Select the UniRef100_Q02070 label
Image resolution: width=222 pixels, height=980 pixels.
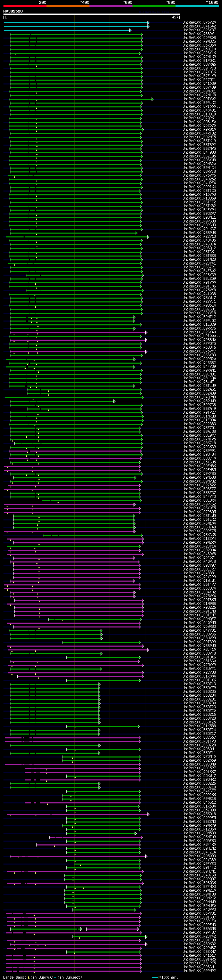(x=199, y=125)
